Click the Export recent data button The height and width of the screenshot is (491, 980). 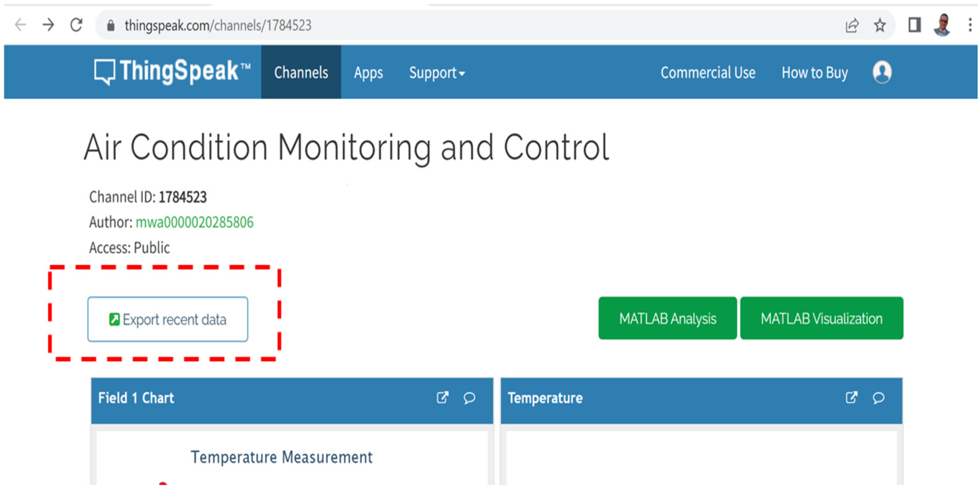click(x=168, y=319)
